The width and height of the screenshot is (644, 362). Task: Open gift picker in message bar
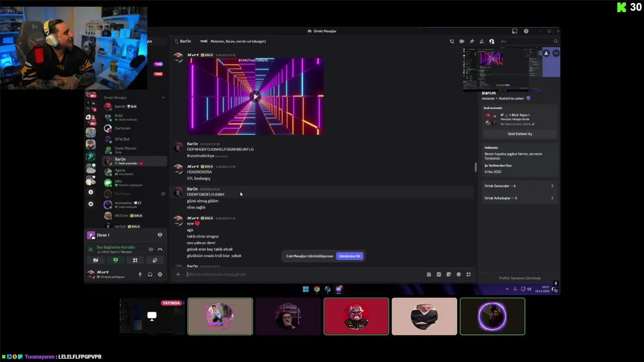pos(429,275)
